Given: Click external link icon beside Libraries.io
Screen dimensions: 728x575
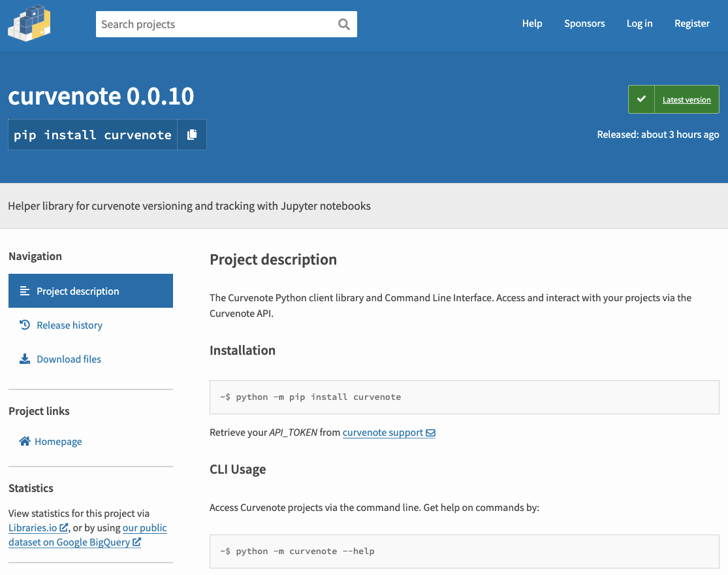Looking at the screenshot, I should pyautogui.click(x=63, y=527).
